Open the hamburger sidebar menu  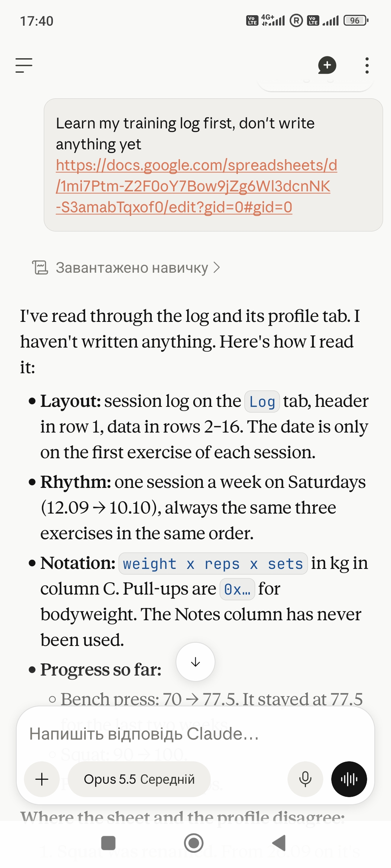point(24,65)
